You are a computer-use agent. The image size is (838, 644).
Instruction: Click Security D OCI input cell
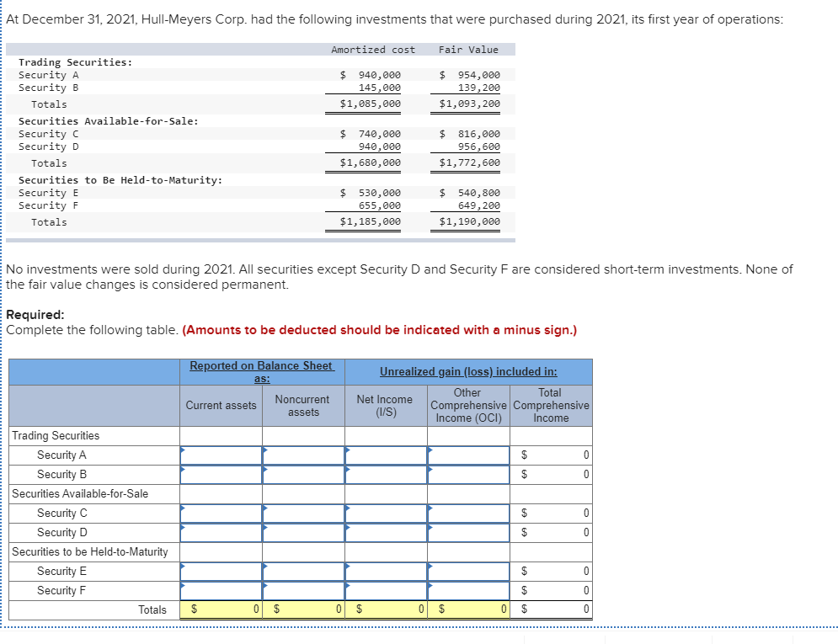468,532
